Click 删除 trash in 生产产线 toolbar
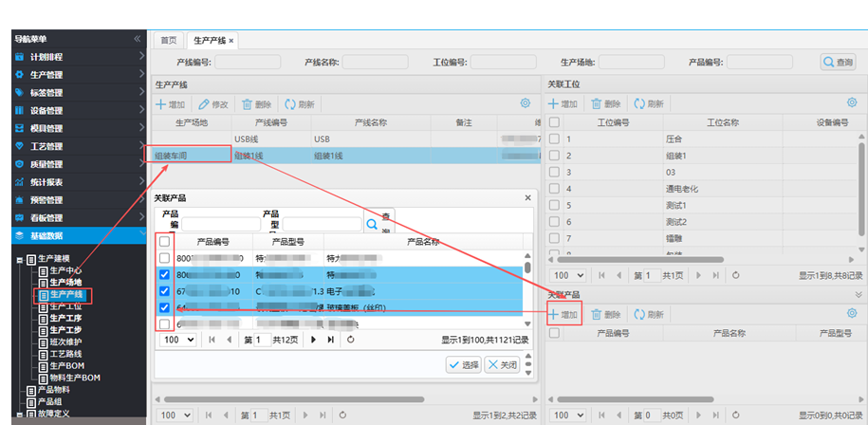 (256, 104)
